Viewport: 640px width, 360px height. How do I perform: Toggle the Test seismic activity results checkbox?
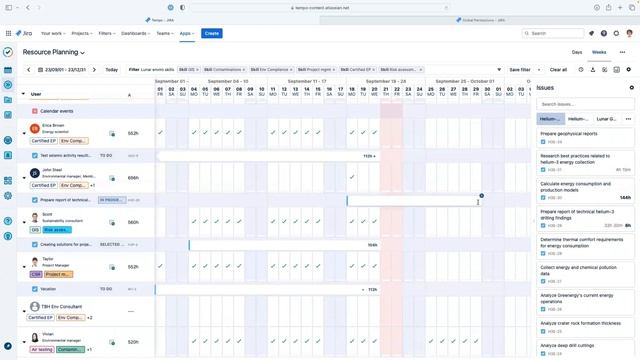pyautogui.click(x=35, y=156)
